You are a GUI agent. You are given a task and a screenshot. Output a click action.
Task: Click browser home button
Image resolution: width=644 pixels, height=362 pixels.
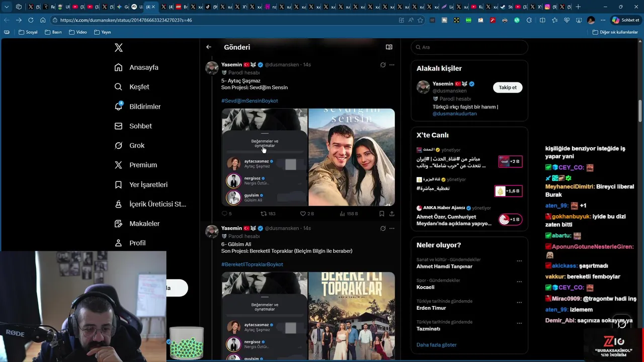(x=43, y=20)
